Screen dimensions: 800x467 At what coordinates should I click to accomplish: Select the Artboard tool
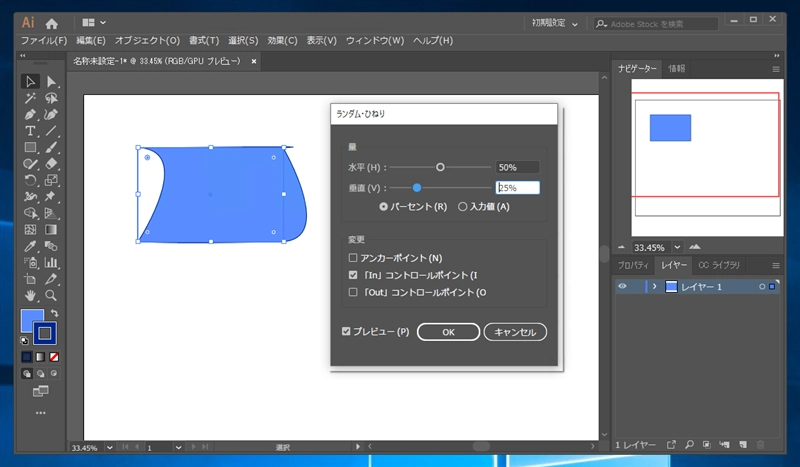(30, 279)
